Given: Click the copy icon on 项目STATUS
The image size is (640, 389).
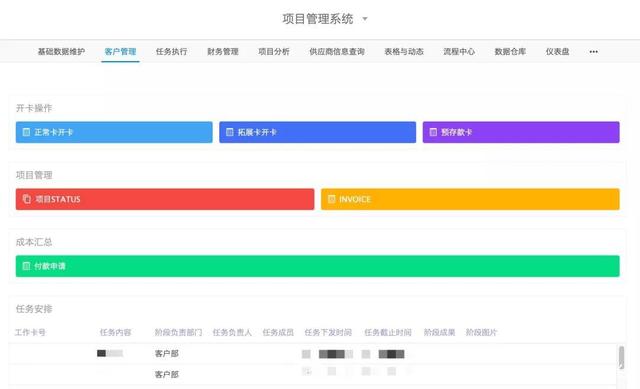Looking at the screenshot, I should 27,199.
